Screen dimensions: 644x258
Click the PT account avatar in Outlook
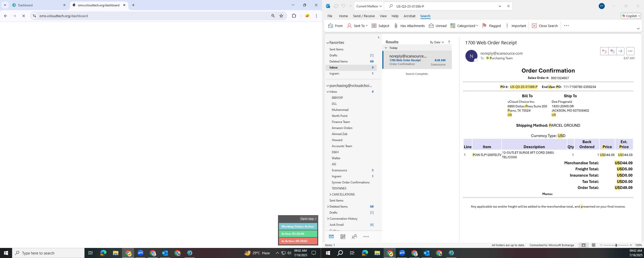point(601,6)
